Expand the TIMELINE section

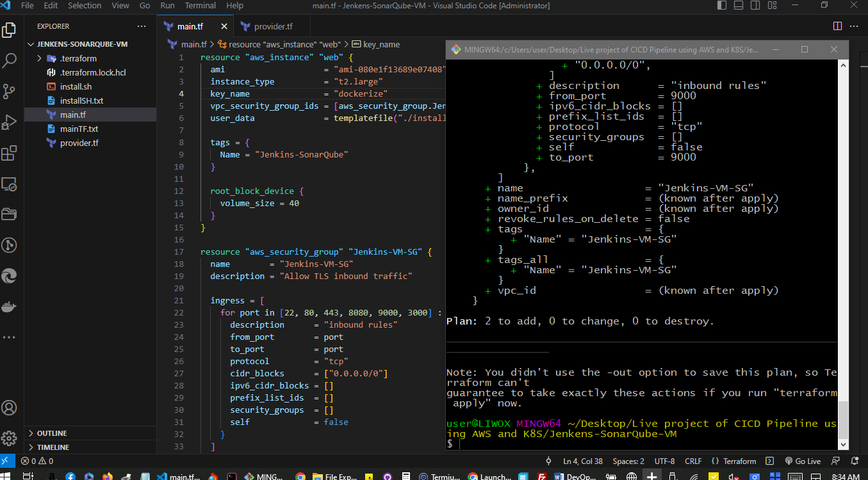point(53,447)
